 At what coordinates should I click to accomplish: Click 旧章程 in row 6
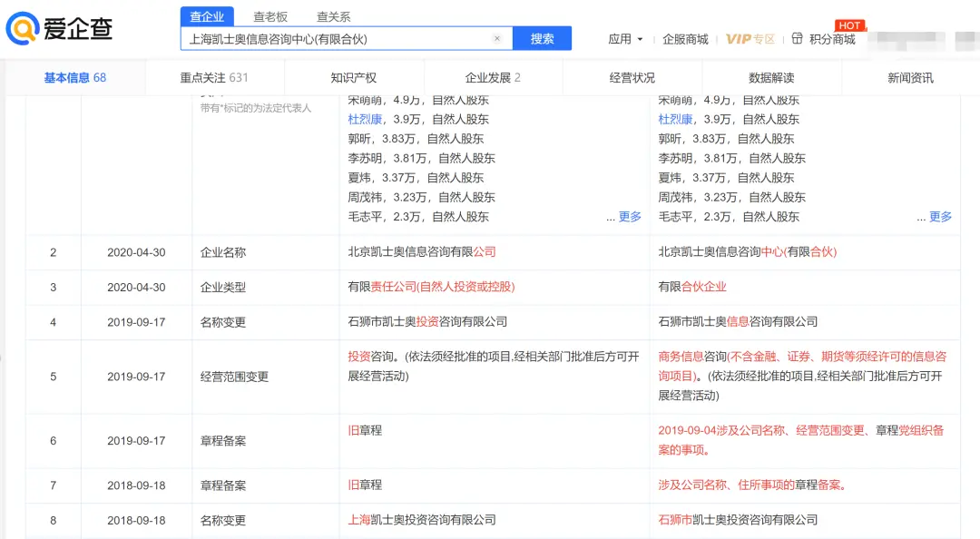tap(365, 430)
